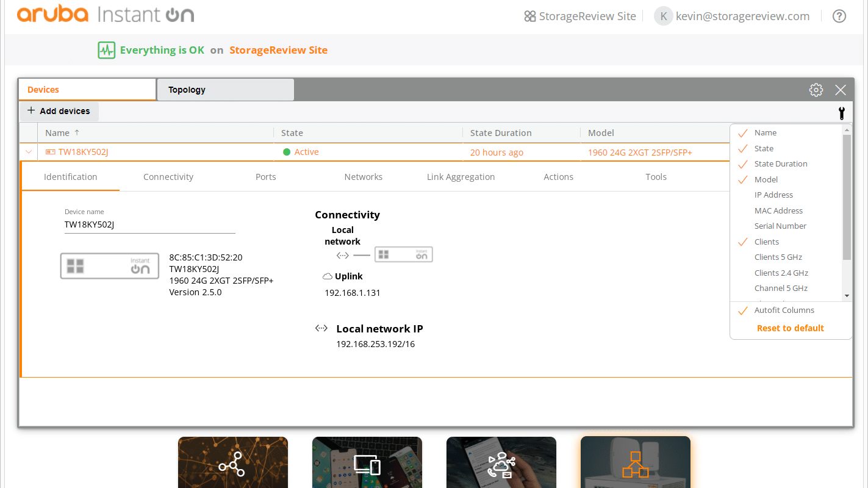Image resolution: width=868 pixels, height=488 pixels.
Task: Click the large Instant On switch image
Action: (x=110, y=266)
